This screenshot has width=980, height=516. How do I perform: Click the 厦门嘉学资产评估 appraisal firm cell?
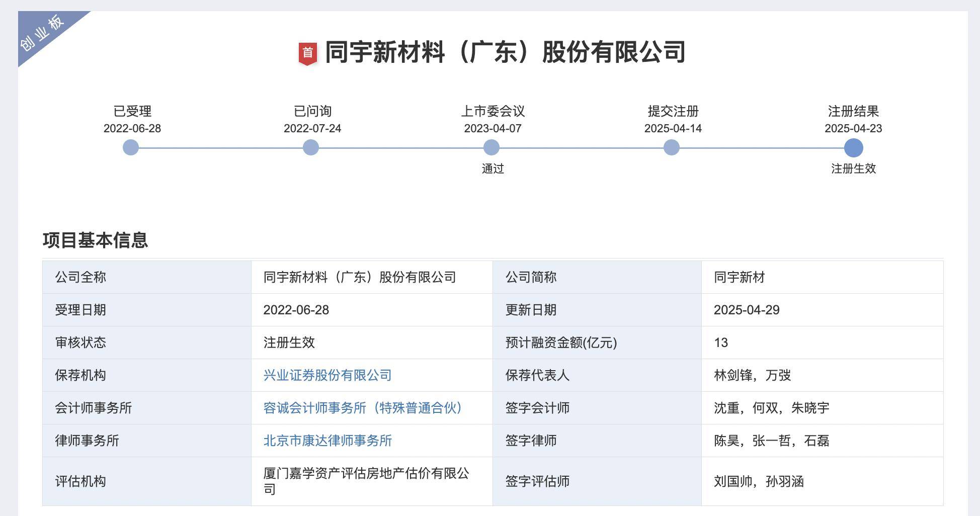tap(372, 481)
